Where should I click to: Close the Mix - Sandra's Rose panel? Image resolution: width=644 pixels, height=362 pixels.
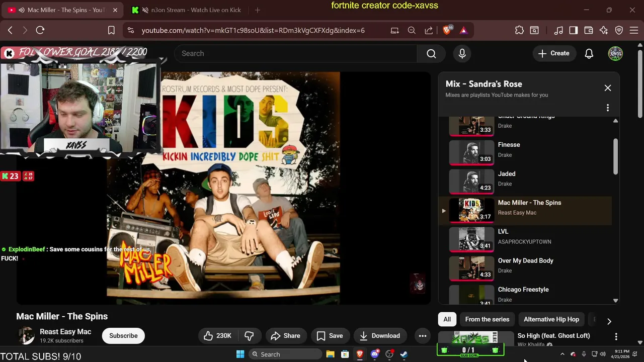(608, 88)
